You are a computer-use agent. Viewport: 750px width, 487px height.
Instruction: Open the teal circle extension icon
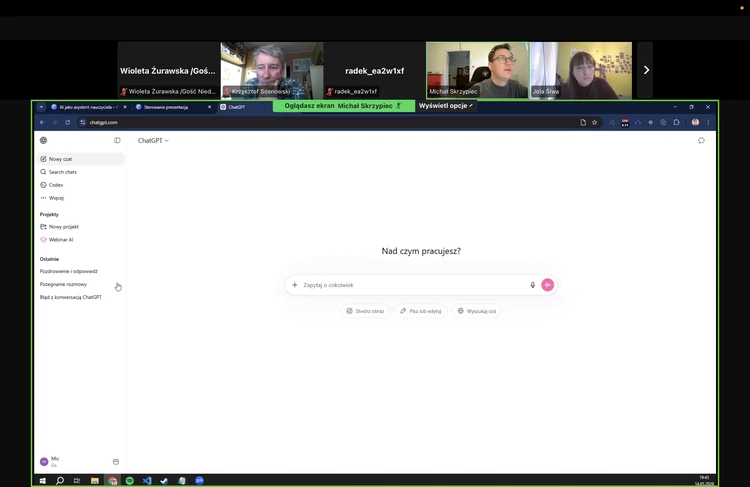point(651,122)
